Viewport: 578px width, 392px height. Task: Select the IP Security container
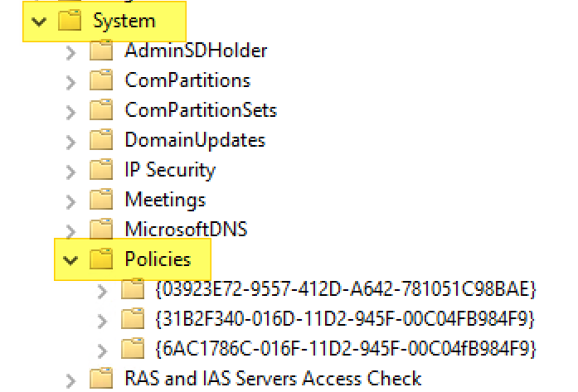tap(170, 171)
